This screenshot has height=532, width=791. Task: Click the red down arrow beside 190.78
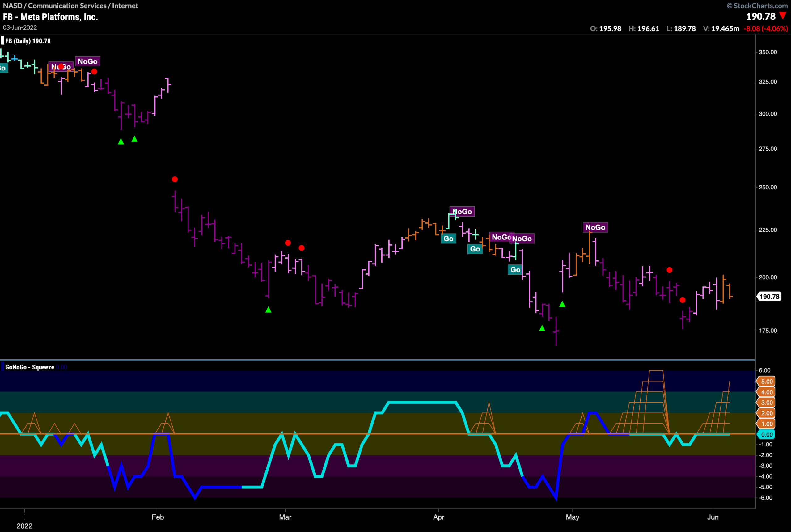click(x=783, y=16)
